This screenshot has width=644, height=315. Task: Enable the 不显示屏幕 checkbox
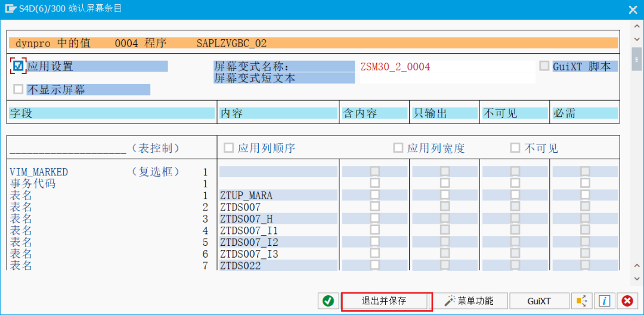click(x=18, y=89)
